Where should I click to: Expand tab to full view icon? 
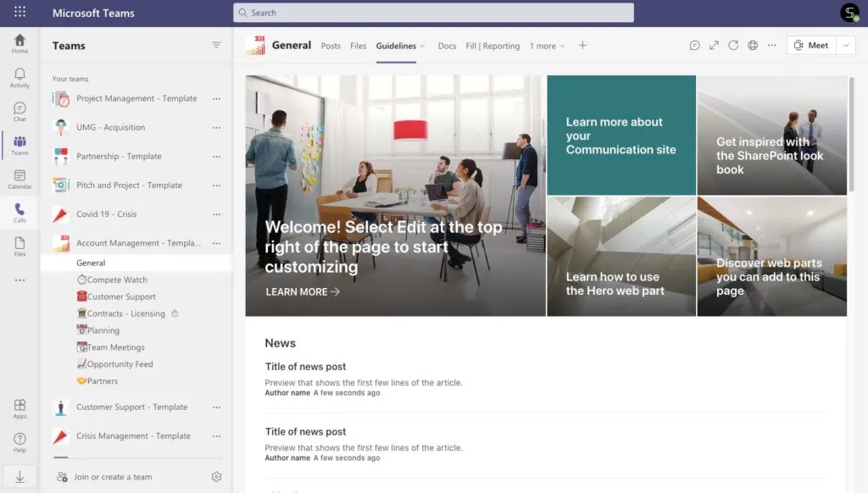point(714,46)
